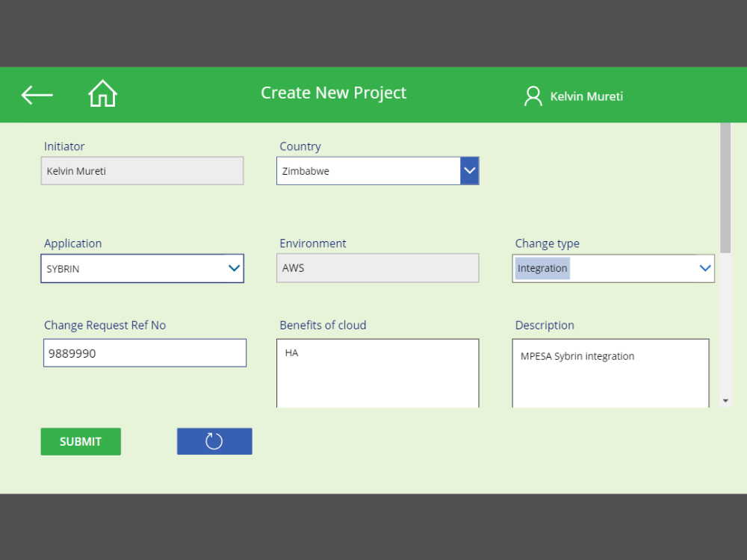Click the Zimbabwe country value
This screenshot has width=747, height=560.
point(306,171)
